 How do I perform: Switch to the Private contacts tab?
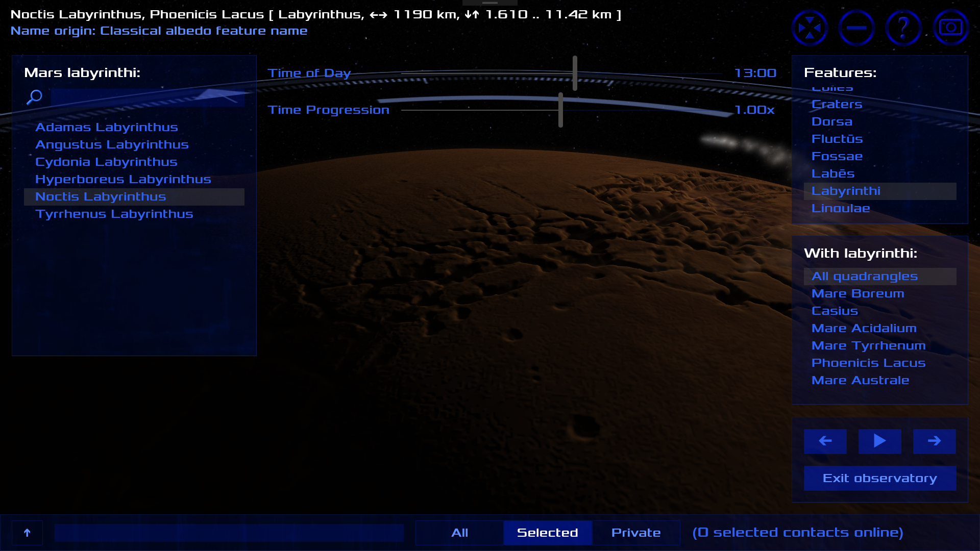636,533
